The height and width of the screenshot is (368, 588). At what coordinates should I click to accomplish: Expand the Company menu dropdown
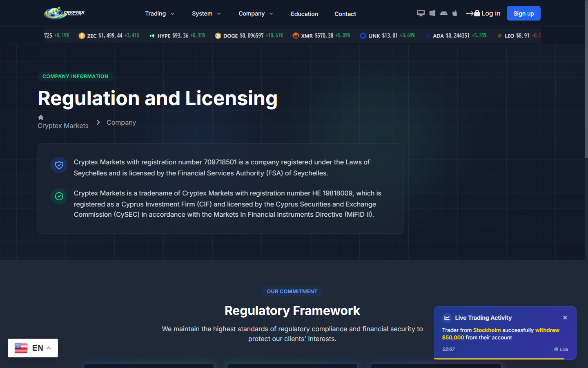[256, 13]
